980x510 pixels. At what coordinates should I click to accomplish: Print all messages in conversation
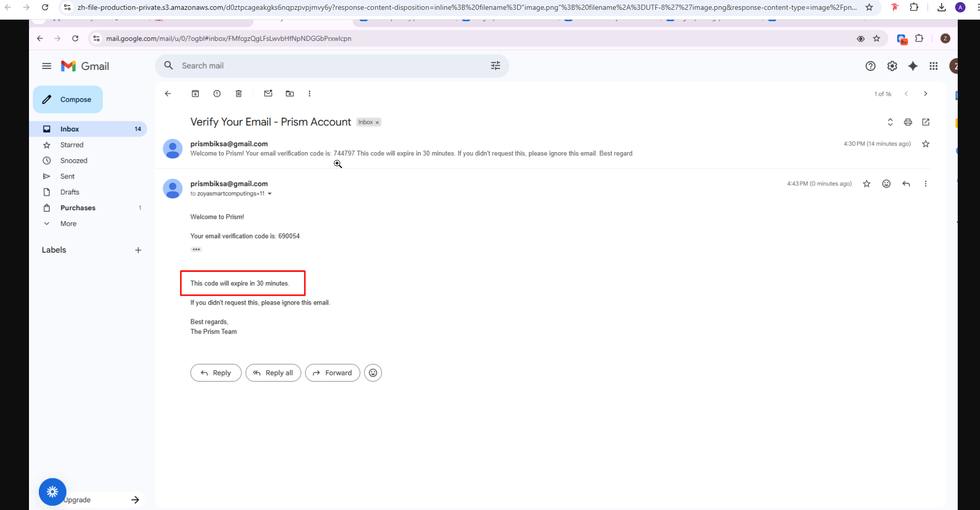[908, 122]
